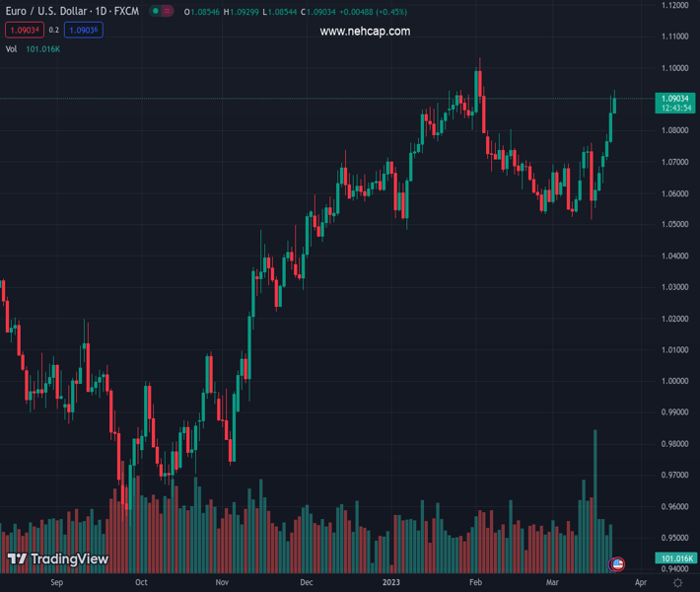Click the US flag economic event icon
The image size is (700, 592).
tap(618, 564)
